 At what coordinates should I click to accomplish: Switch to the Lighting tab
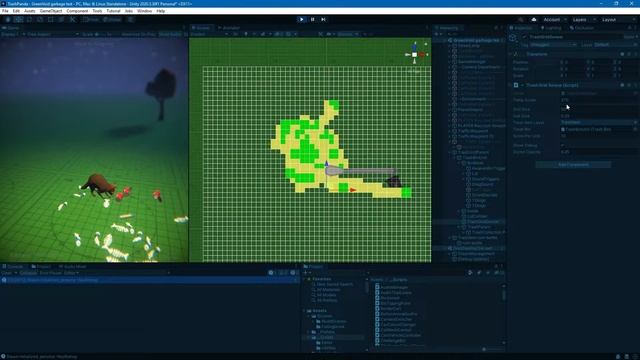click(551, 28)
